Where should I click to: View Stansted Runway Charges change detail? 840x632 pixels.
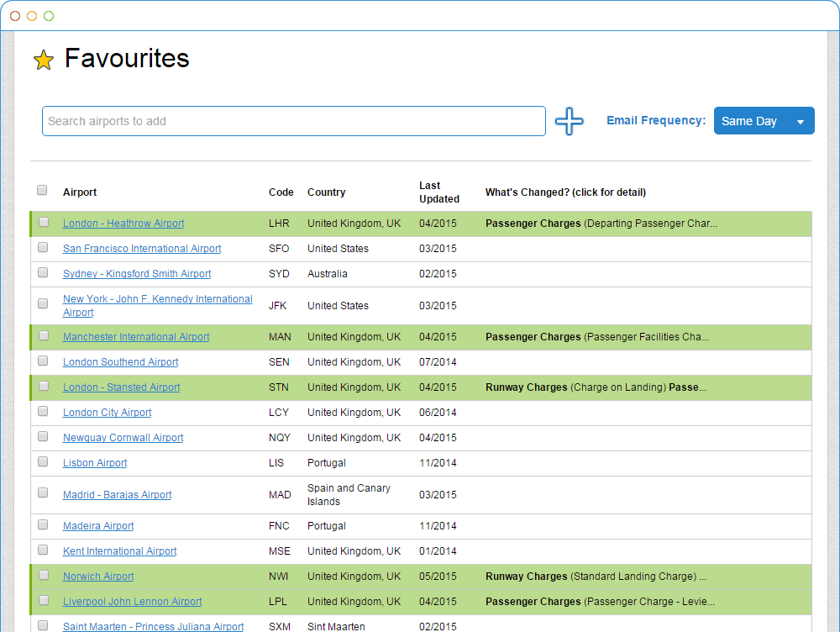[x=596, y=387]
